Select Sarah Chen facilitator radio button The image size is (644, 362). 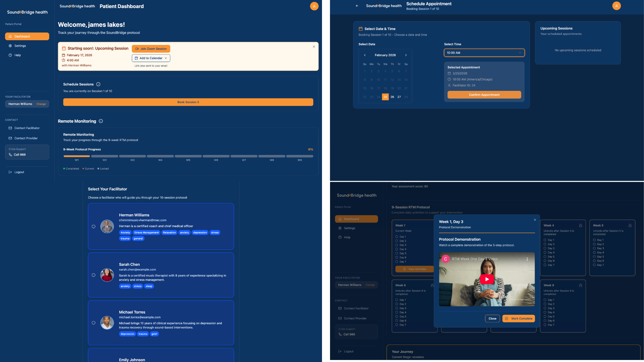coord(94,275)
